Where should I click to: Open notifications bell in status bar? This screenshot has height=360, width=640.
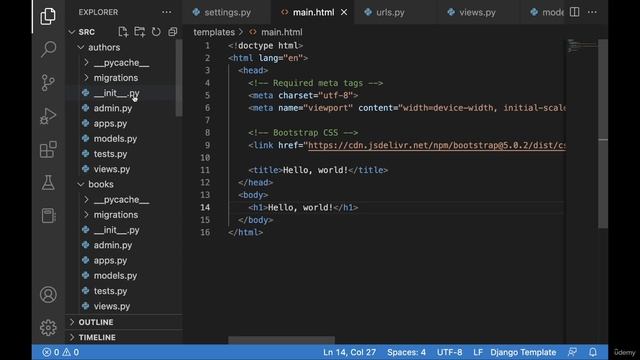click(x=593, y=352)
